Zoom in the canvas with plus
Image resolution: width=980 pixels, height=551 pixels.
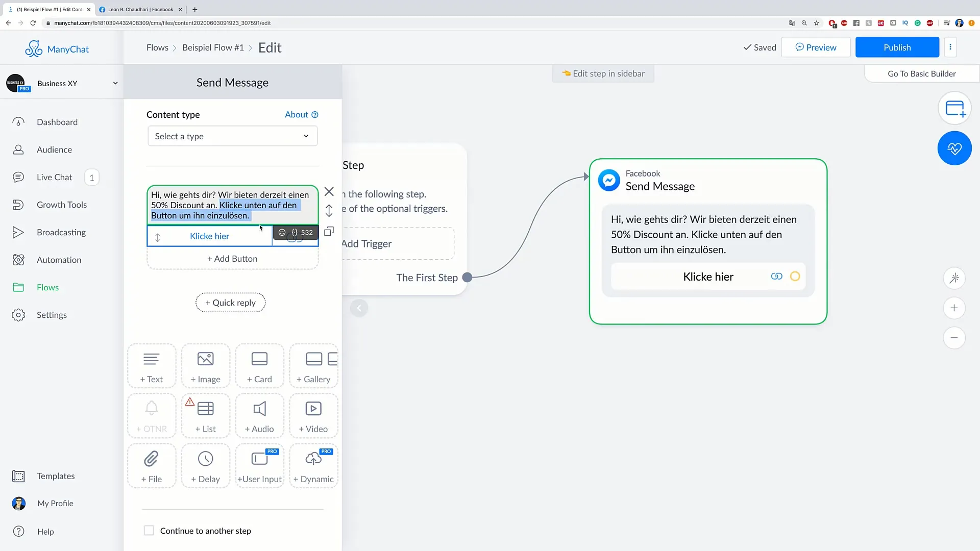(x=954, y=308)
